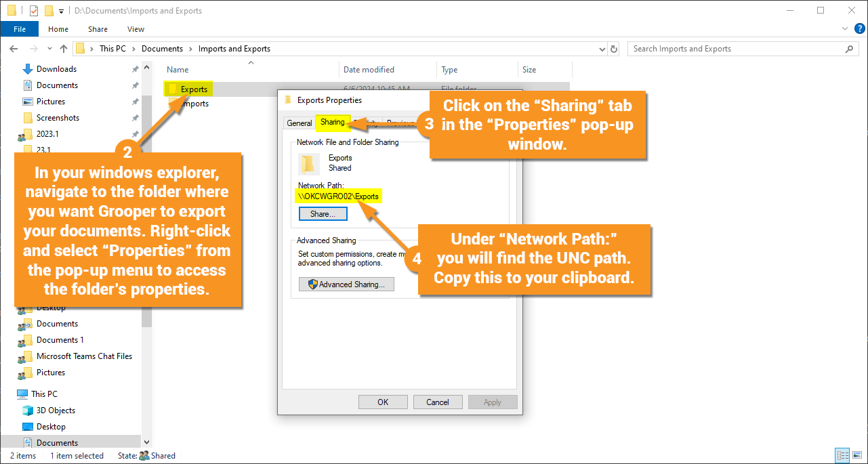This screenshot has height=464, width=868.
Task: Click the Properties quick access toolbar icon
Action: (x=33, y=11)
